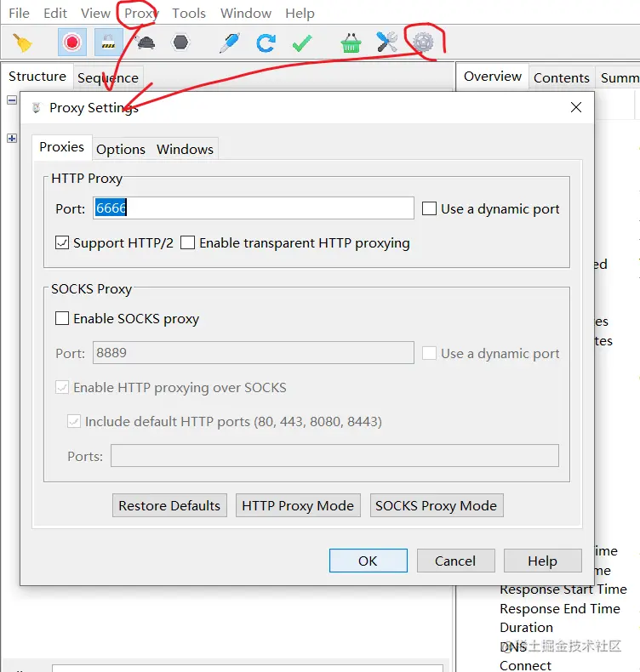The image size is (640, 672).
Task: Open the green basket Publish icon
Action: pyautogui.click(x=351, y=43)
